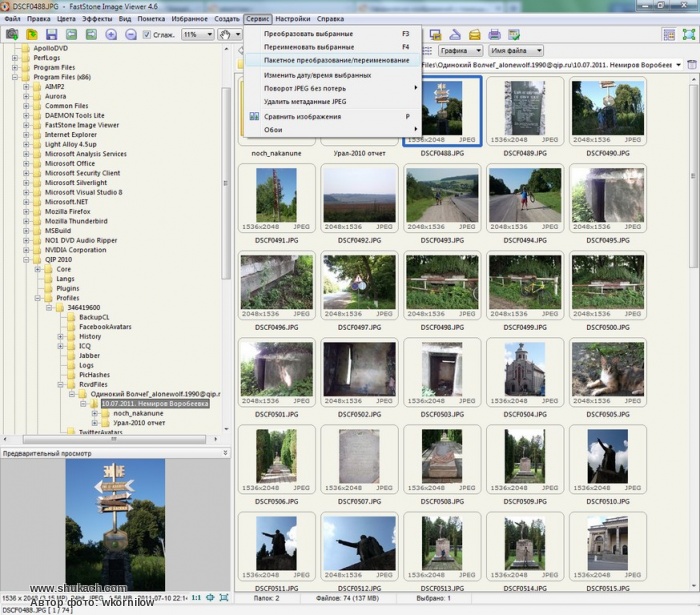Click the fit-to-window icon below preview
Image resolution: width=700 pixels, height=615 pixels.
pyautogui.click(x=210, y=598)
